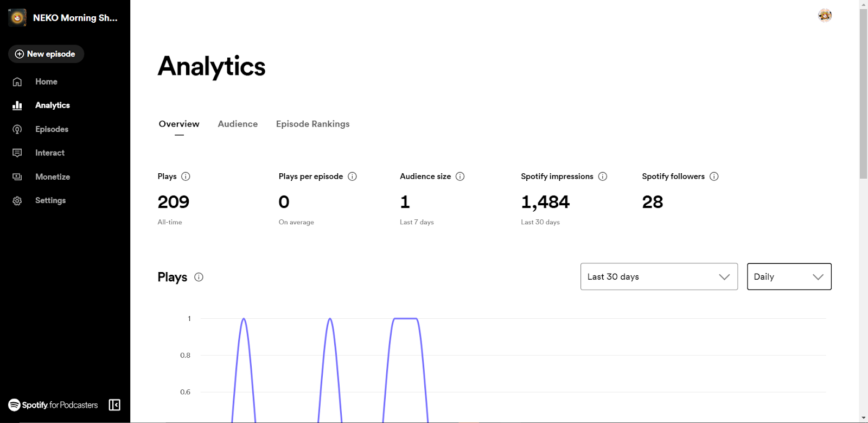Click the Monetize icon

[x=17, y=177]
